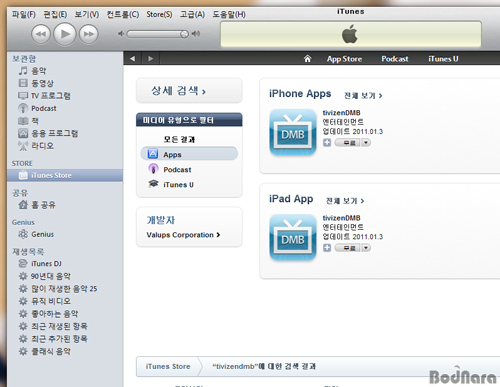Click the next track fast-forward button
The height and width of the screenshot is (387, 500).
(89, 34)
